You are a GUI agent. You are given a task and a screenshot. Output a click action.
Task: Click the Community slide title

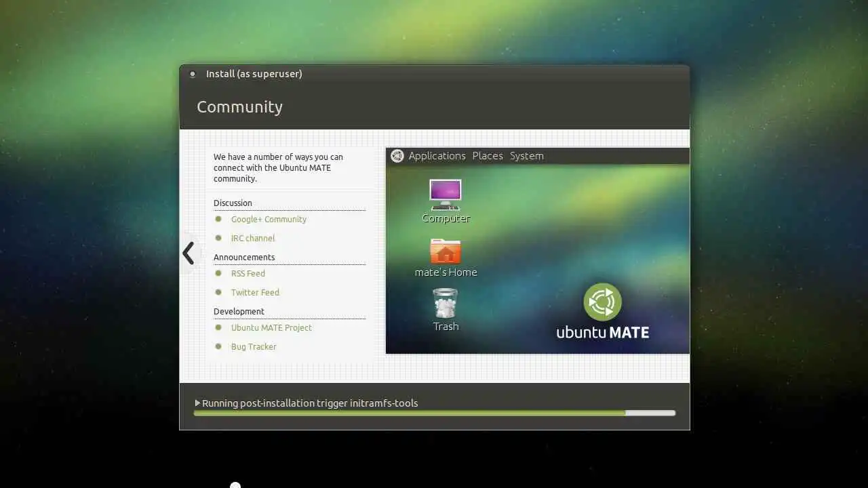[239, 107]
